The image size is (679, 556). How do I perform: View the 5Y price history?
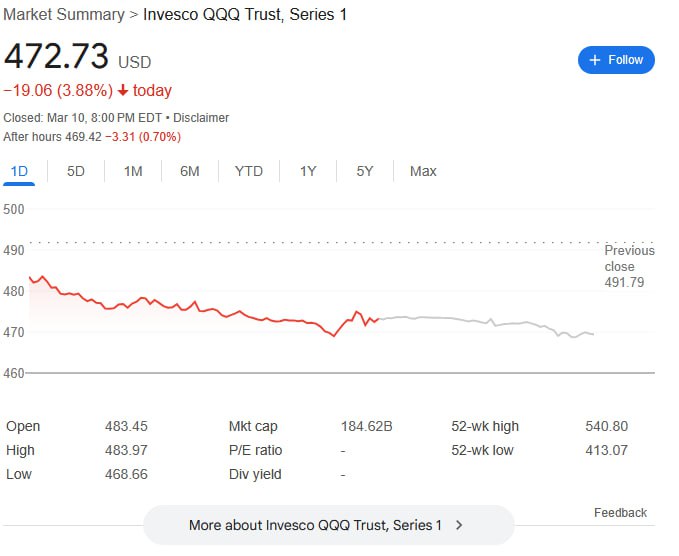[365, 171]
